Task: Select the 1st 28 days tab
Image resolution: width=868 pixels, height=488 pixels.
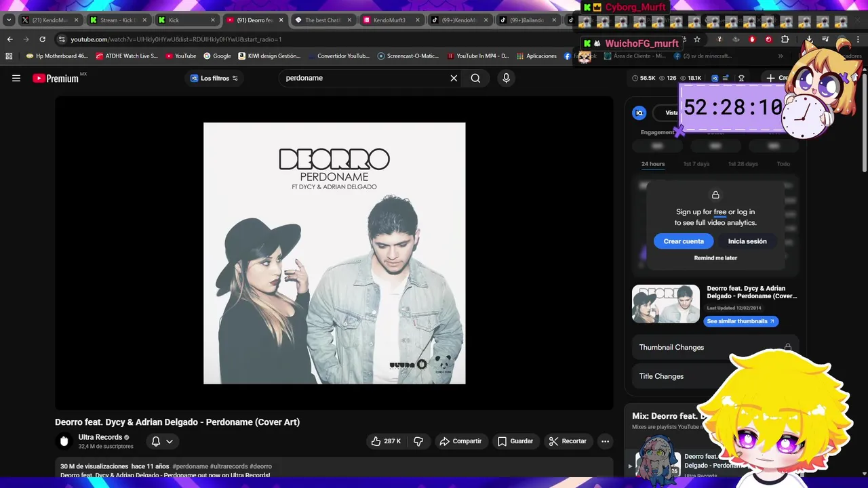Action: tap(743, 164)
